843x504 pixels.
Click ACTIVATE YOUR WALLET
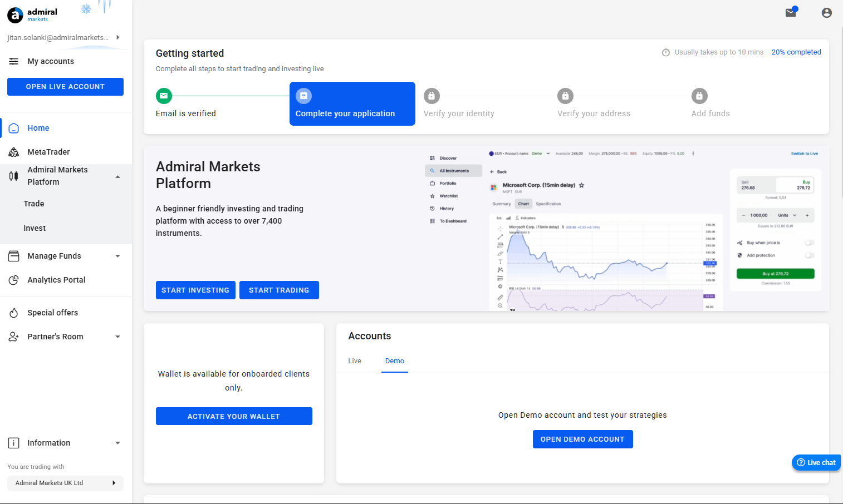(234, 416)
